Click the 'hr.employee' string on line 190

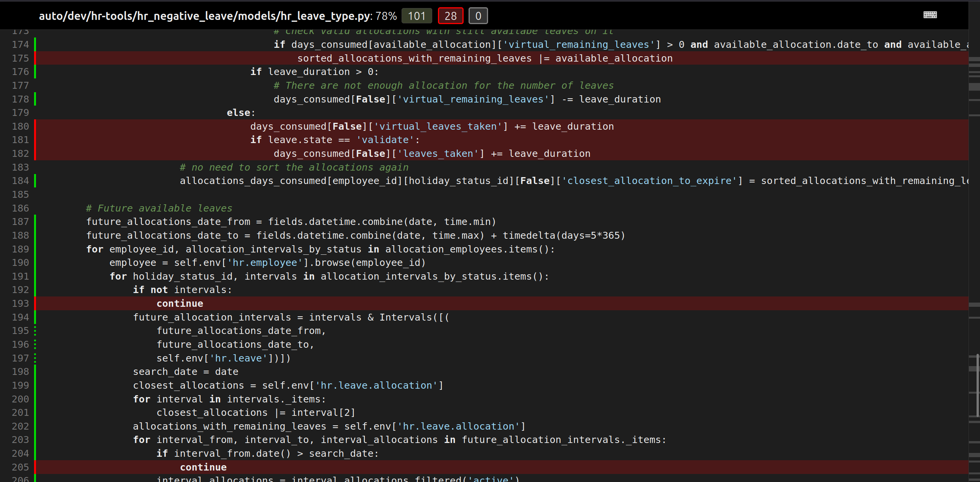pyautogui.click(x=265, y=262)
